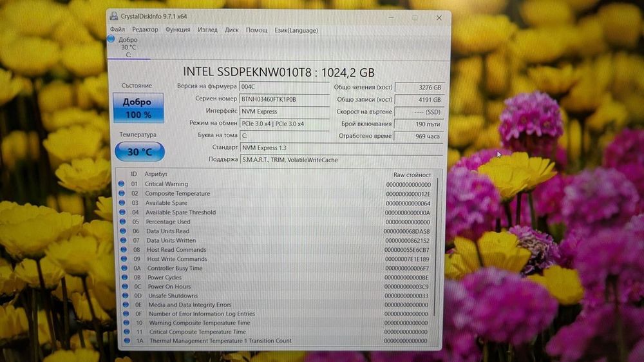Click the total host writes value 4191 GB
644x362 pixels.
click(419, 99)
